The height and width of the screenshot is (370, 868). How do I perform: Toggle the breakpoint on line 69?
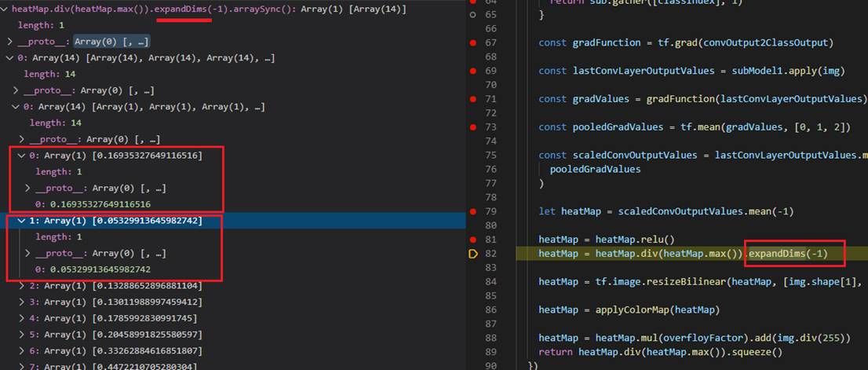click(472, 71)
